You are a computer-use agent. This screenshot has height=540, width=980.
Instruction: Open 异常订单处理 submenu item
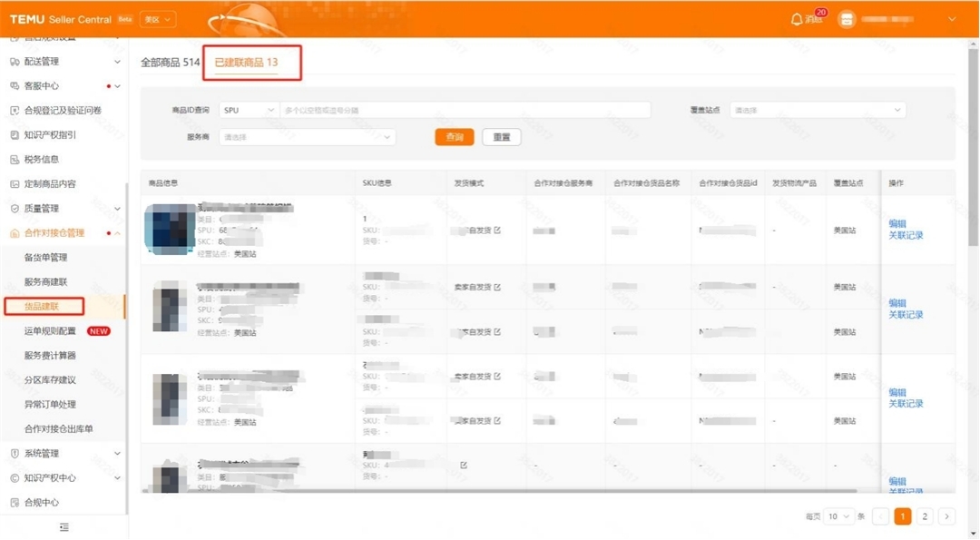click(x=50, y=405)
